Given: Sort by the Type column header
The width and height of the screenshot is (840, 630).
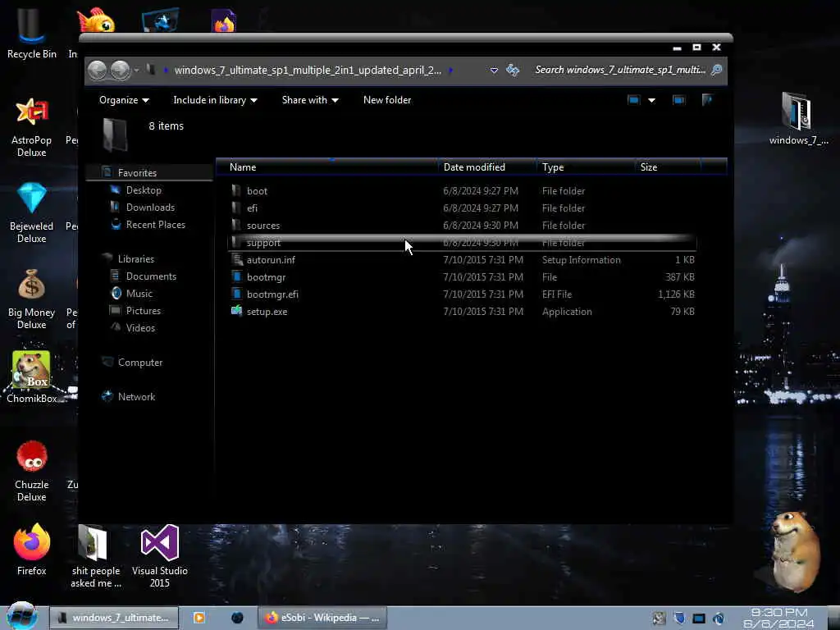Looking at the screenshot, I should 586,167.
